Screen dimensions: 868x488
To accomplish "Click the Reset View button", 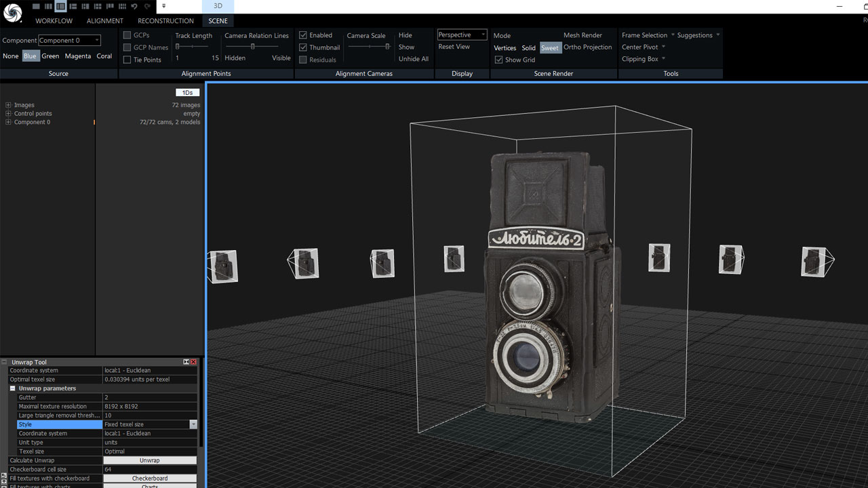I will pyautogui.click(x=454, y=47).
